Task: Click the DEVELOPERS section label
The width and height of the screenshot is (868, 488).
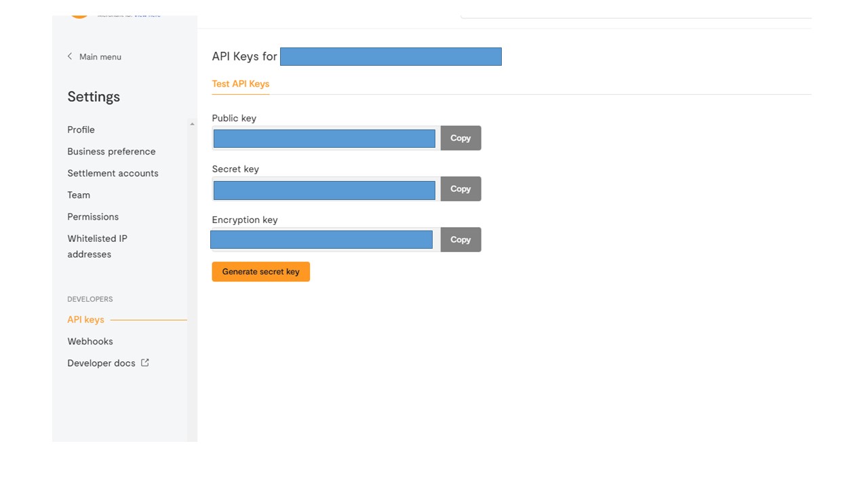Action: pyautogui.click(x=90, y=299)
